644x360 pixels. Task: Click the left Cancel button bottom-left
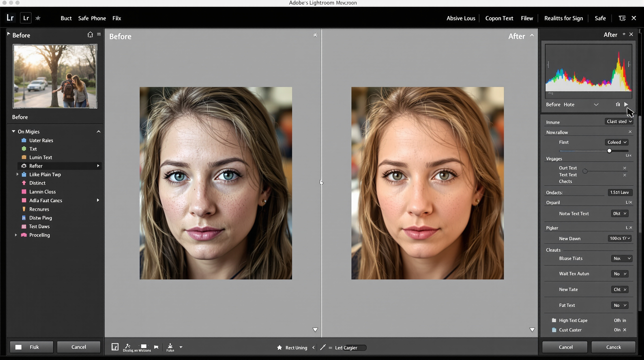[x=78, y=347]
